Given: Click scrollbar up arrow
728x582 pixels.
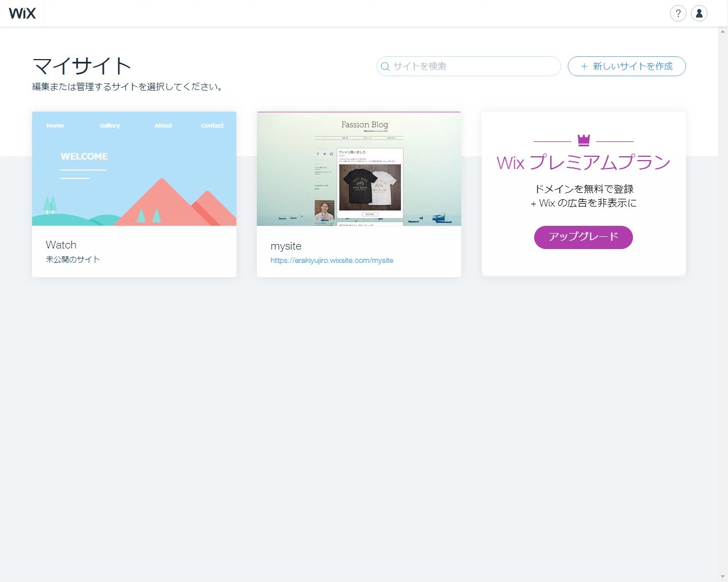Looking at the screenshot, I should [x=722, y=31].
